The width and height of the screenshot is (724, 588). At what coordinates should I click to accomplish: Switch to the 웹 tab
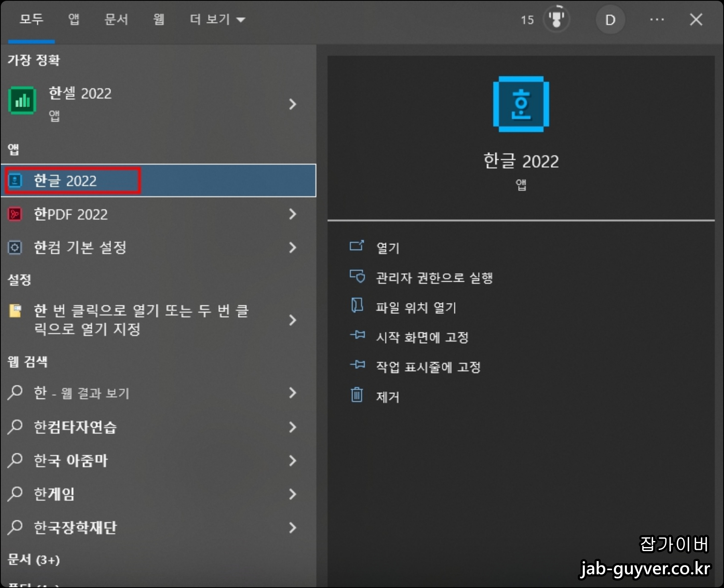pos(159,19)
